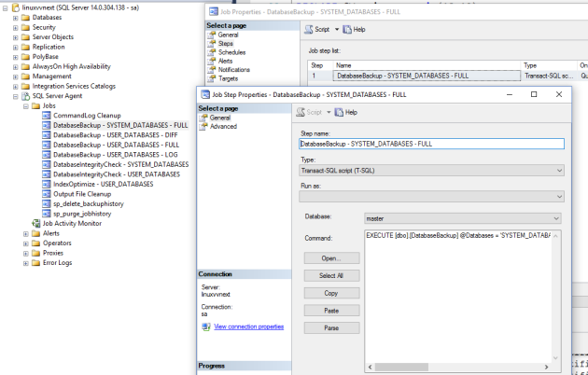Collapse the SQL Server Agent node
Screen dimensions: 588x375
pos(15,96)
